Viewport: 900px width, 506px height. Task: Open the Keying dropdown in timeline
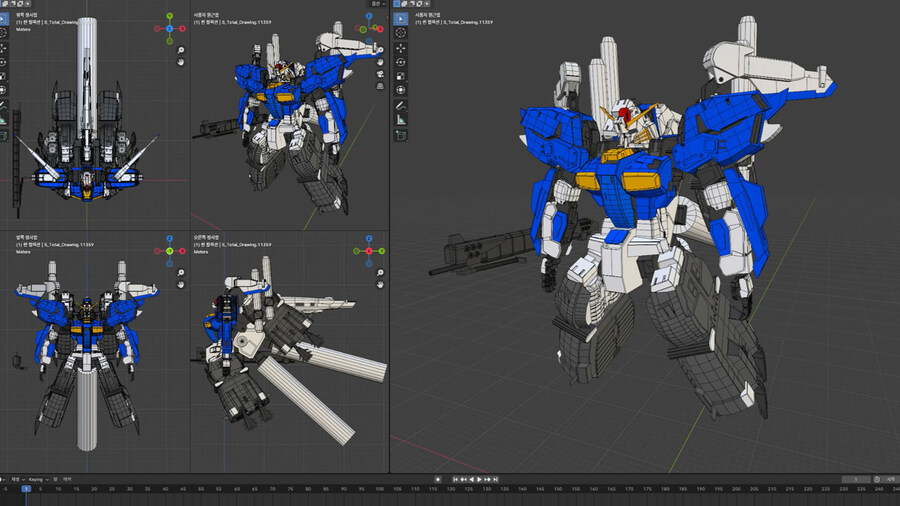38,479
